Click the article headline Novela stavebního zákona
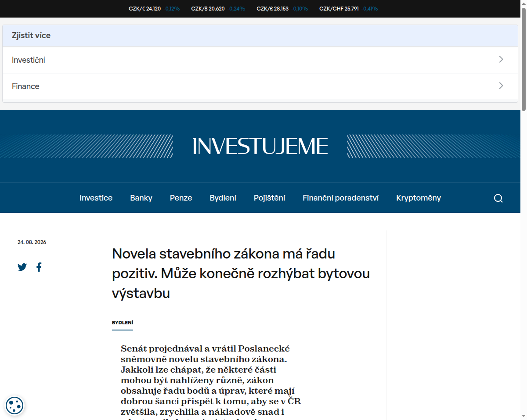The image size is (527, 420). click(x=241, y=273)
